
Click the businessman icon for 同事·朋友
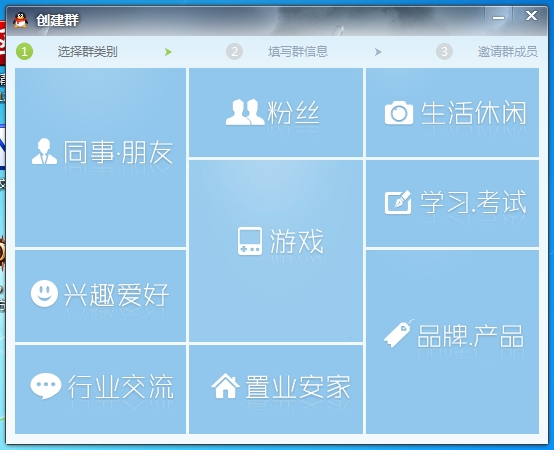click(x=44, y=152)
